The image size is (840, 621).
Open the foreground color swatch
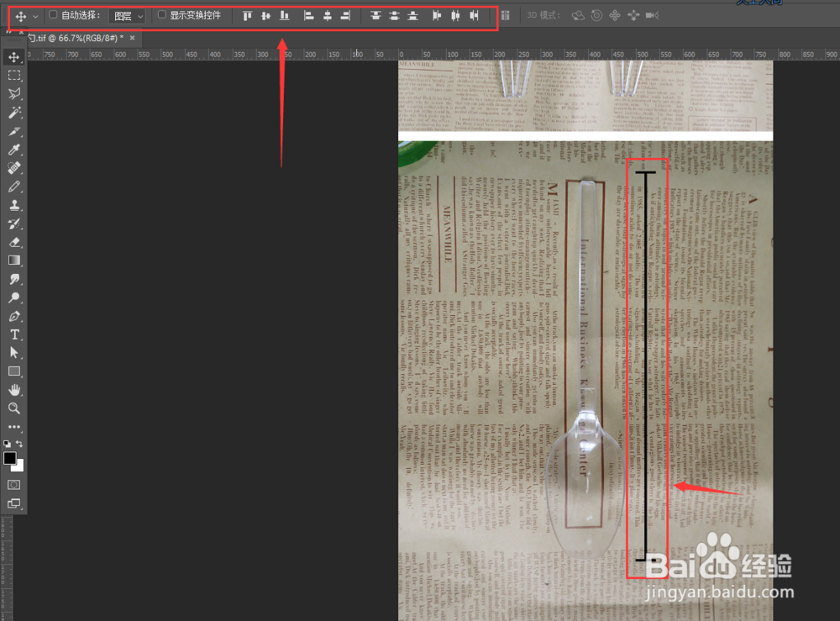9,458
